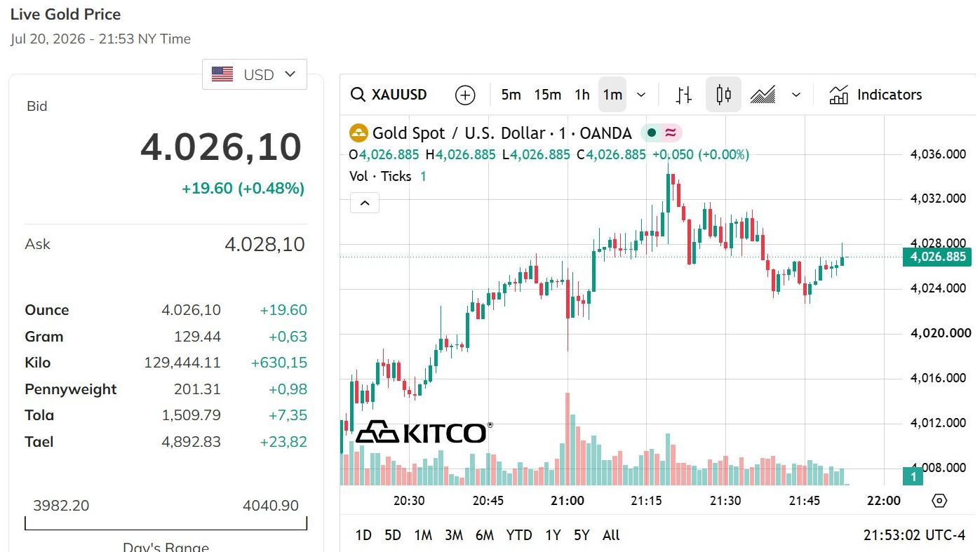Select the Candles chart style icon
Screen dimensions: 980x552
tap(723, 95)
